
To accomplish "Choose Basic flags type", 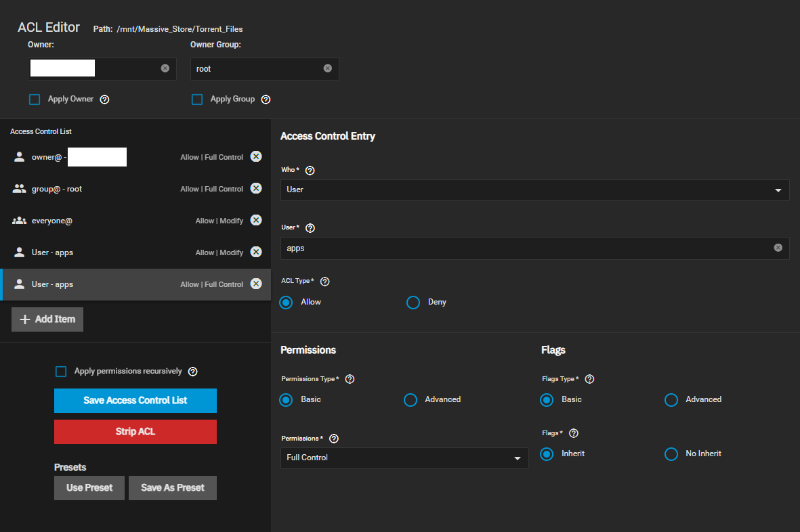I will click(x=547, y=400).
